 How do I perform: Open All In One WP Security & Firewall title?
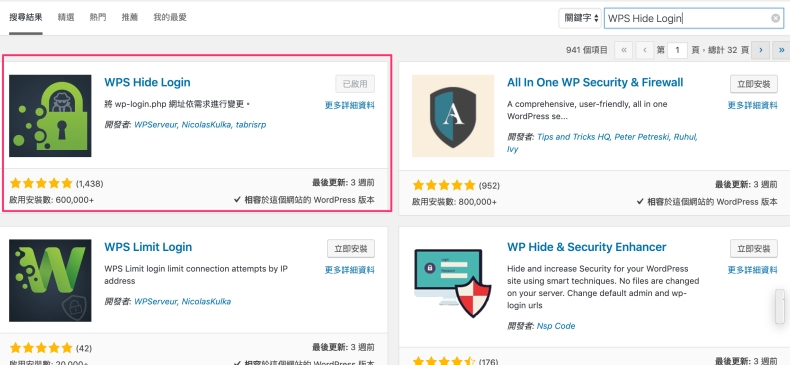point(595,82)
